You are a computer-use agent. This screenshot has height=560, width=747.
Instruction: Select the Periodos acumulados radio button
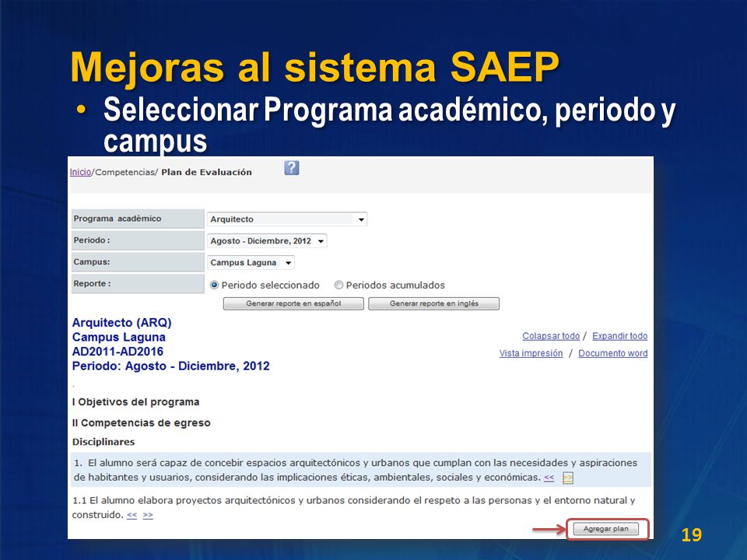338,285
